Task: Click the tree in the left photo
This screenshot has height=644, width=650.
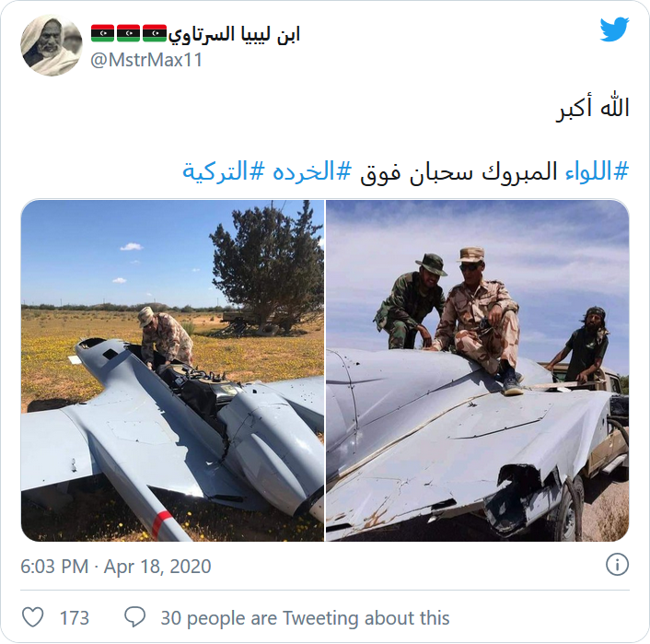Action: tap(269, 265)
